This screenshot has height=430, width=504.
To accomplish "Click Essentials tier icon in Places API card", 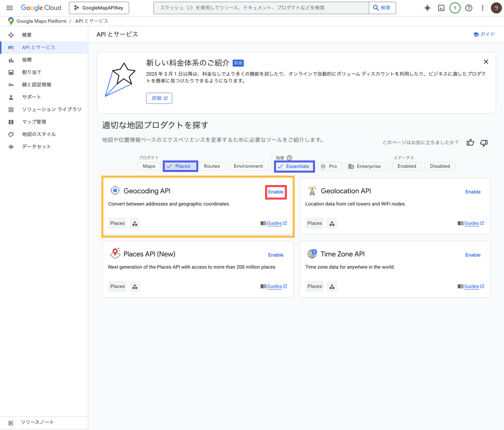I will (135, 287).
